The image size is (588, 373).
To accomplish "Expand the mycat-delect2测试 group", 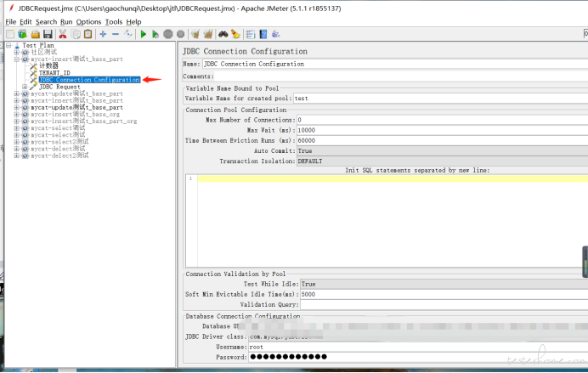I will (x=16, y=156).
